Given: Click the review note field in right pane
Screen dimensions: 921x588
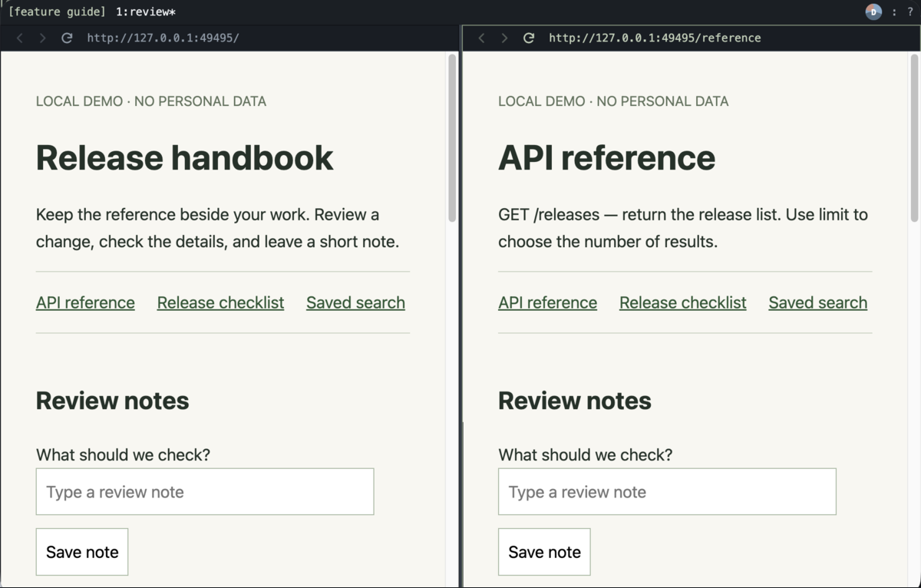Looking at the screenshot, I should click(x=667, y=491).
